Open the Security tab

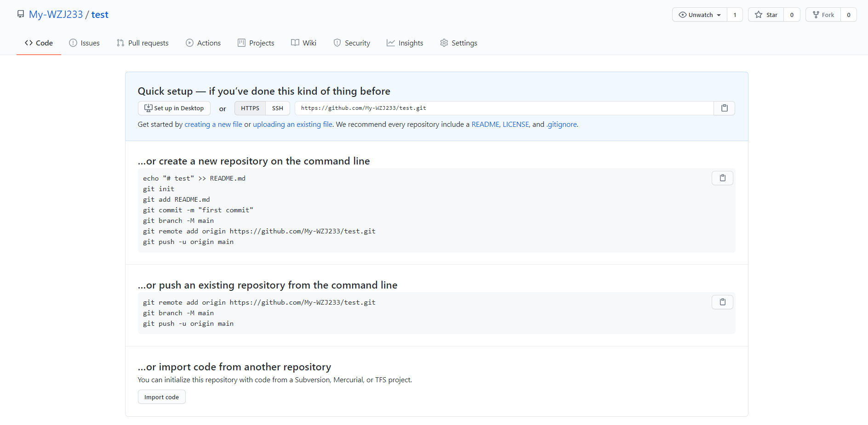[352, 43]
